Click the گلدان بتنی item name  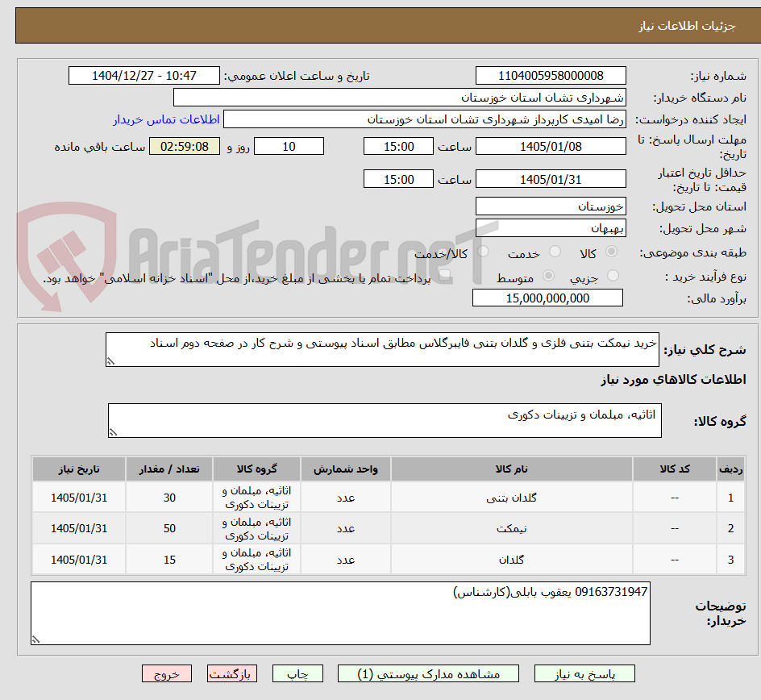point(512,498)
